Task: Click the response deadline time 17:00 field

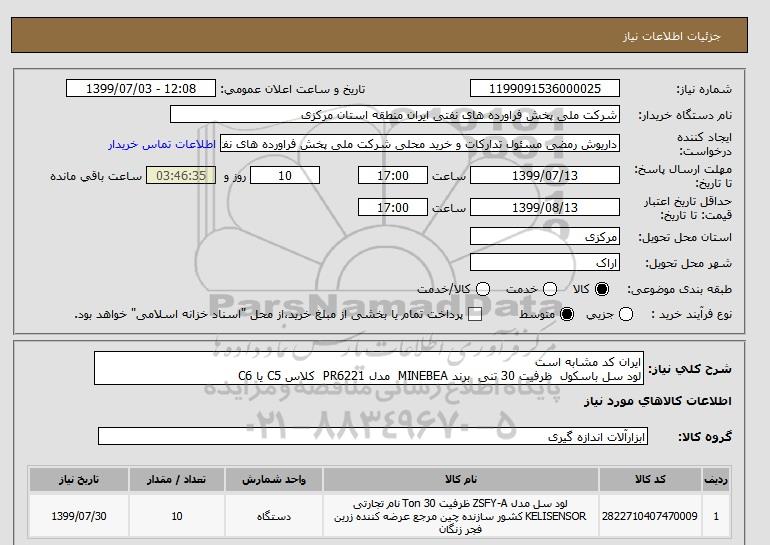Action: (393, 175)
